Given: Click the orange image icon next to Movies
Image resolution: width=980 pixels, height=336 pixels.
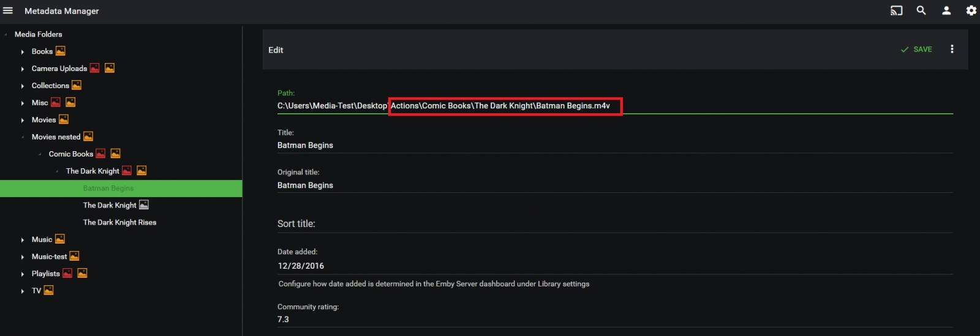Looking at the screenshot, I should 64,119.
